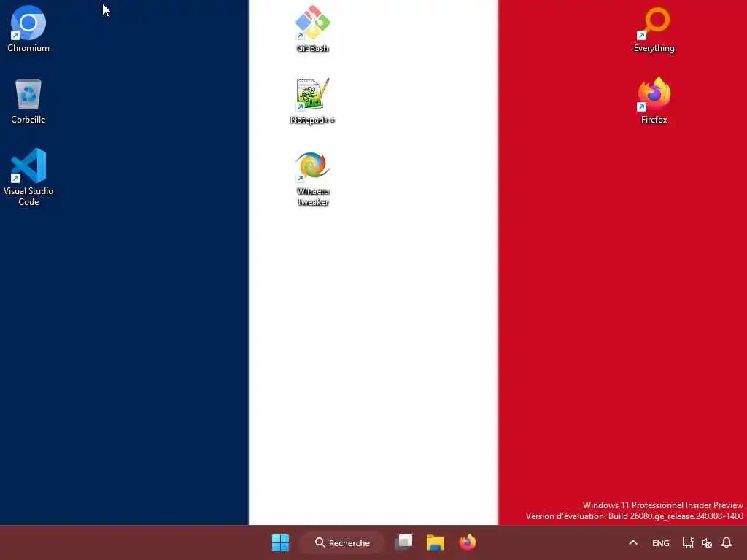Select the Git Bash desktop icon
Image resolution: width=747 pixels, height=560 pixels.
click(312, 28)
